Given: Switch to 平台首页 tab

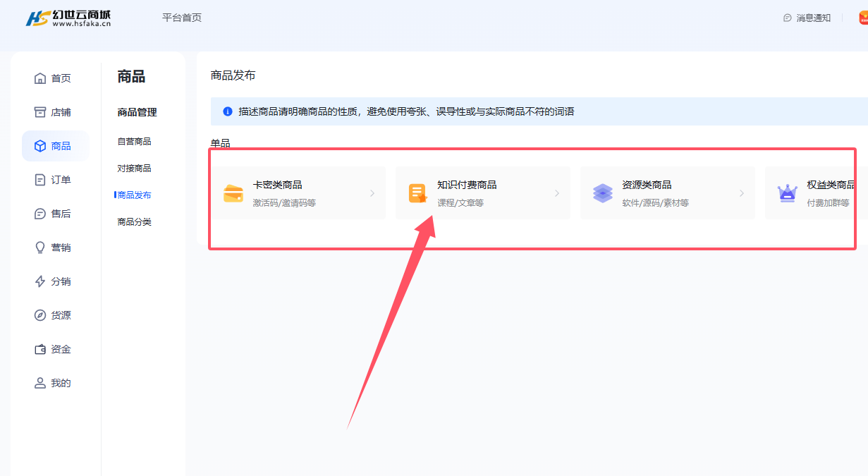Looking at the screenshot, I should click(182, 18).
